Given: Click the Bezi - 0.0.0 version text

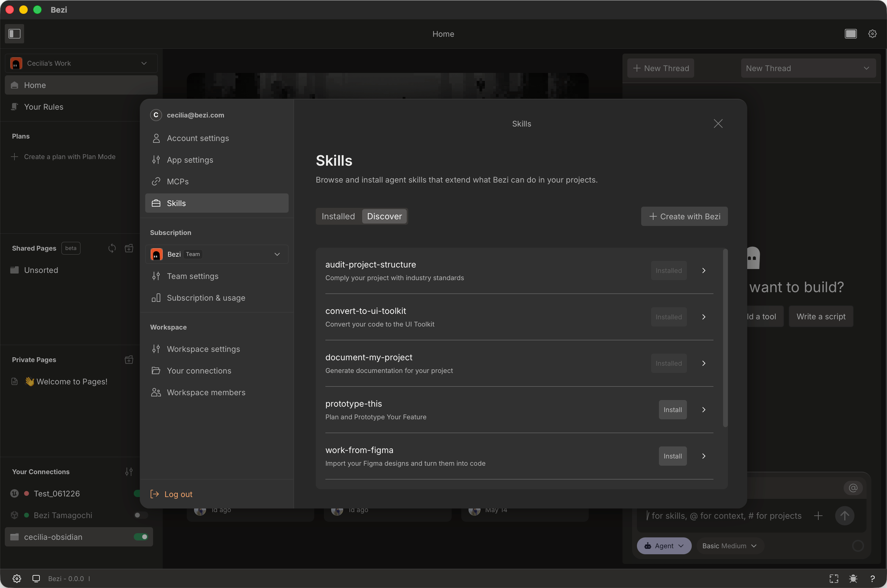Looking at the screenshot, I should [x=66, y=578].
